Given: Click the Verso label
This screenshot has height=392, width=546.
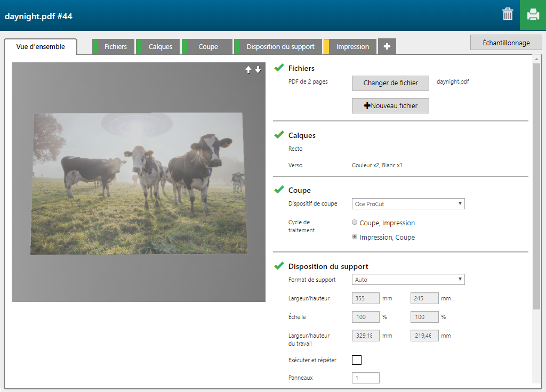Looking at the screenshot, I should (295, 165).
